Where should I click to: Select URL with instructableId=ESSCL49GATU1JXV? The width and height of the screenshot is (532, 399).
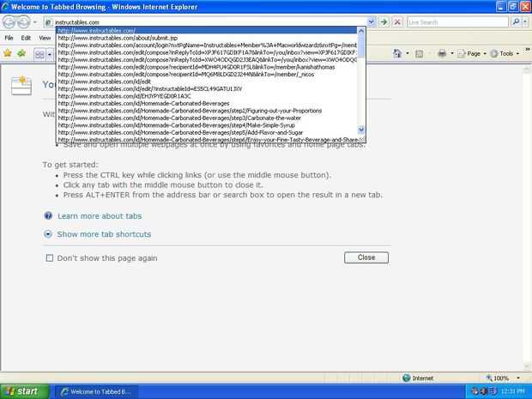(207, 89)
